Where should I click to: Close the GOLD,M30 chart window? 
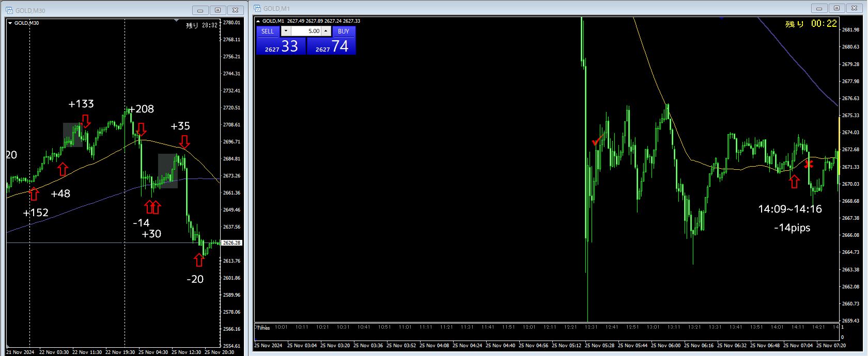[236, 10]
